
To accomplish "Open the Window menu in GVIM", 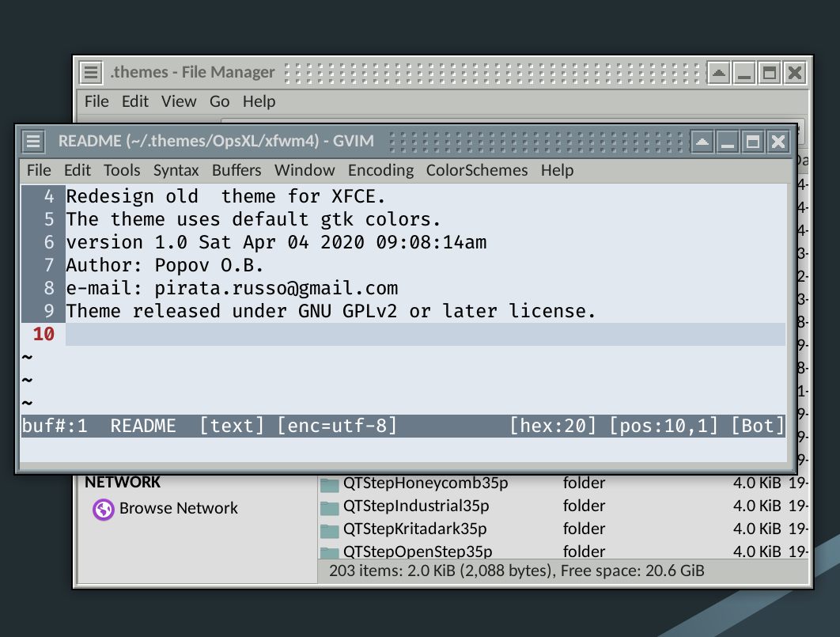I will click(x=305, y=170).
